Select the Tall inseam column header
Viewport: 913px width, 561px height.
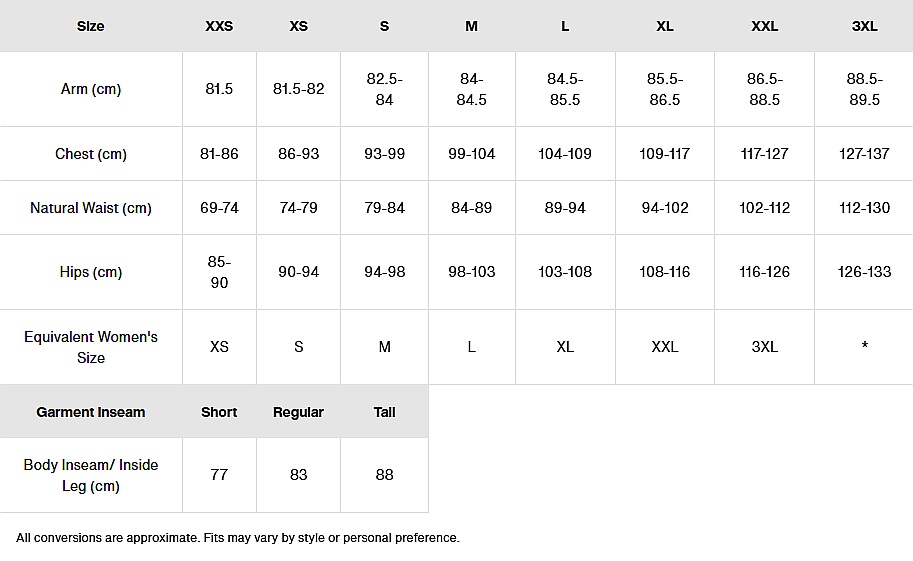(x=384, y=412)
